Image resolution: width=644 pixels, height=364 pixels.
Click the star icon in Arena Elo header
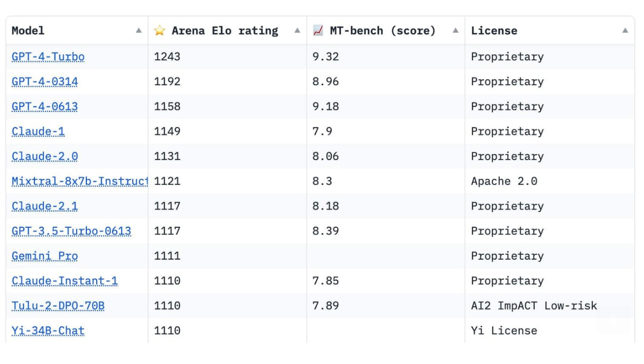tap(159, 30)
